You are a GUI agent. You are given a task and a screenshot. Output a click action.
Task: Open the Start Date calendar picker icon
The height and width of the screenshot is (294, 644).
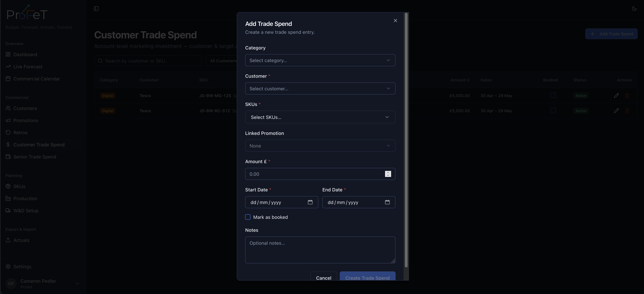pyautogui.click(x=310, y=202)
